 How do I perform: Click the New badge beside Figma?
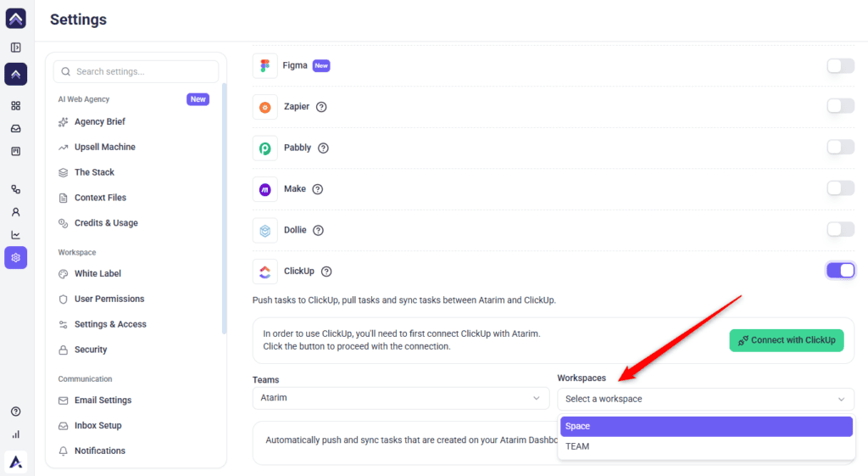[x=321, y=65]
